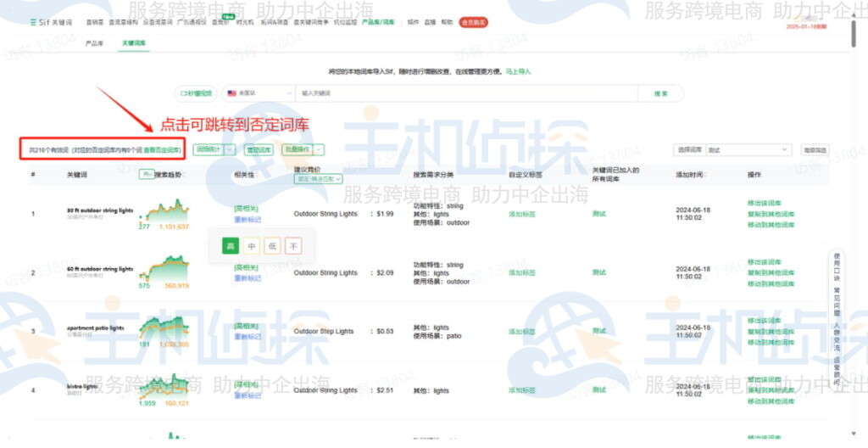Click the 搜索 search button

pyautogui.click(x=660, y=93)
